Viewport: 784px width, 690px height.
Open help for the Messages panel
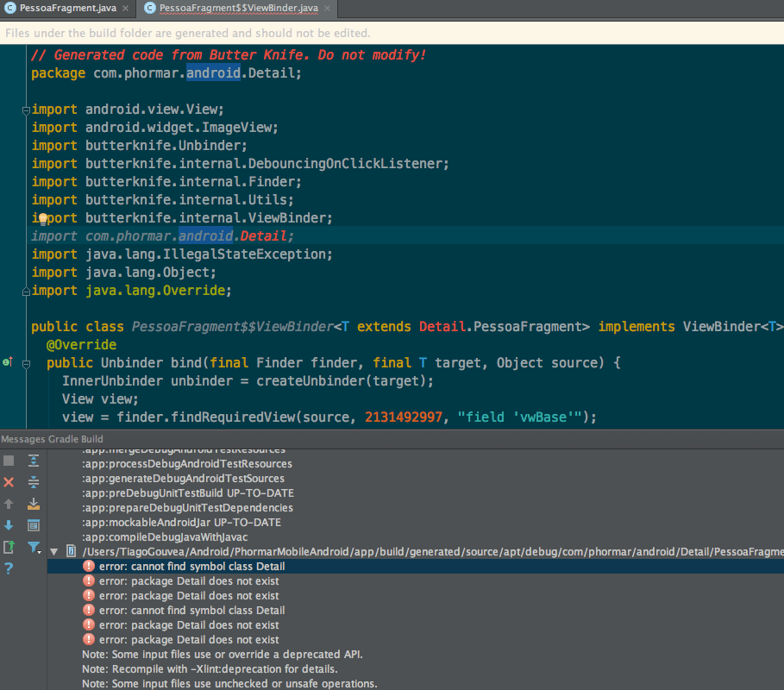tap(8, 568)
